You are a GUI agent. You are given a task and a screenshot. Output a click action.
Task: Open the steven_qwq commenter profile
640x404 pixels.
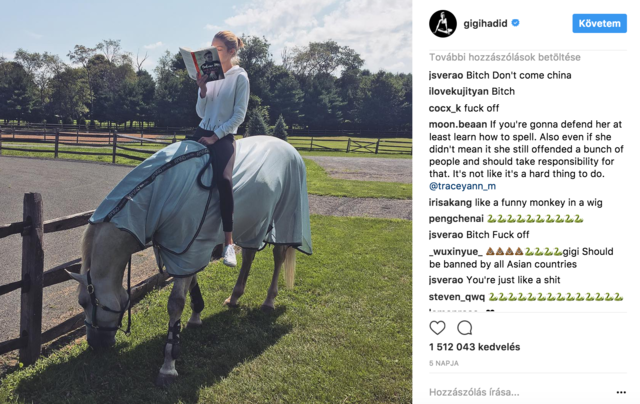pos(457,297)
